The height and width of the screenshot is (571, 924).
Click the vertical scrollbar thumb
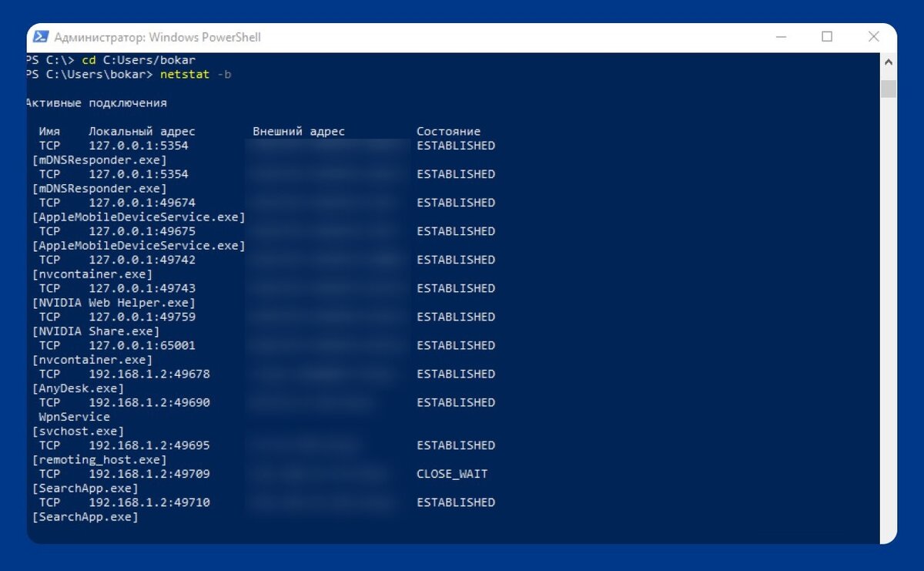click(888, 89)
